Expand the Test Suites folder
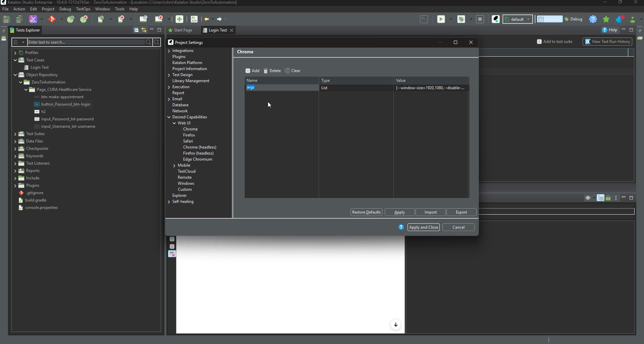This screenshot has height=344, width=644. pyautogui.click(x=15, y=134)
